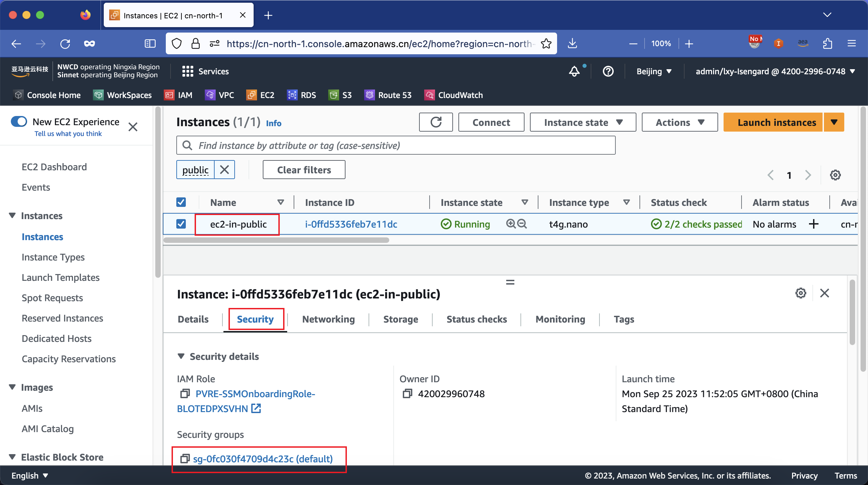Image resolution: width=868 pixels, height=485 pixels.
Task: Collapse the Instances sidebar section
Action: click(x=12, y=216)
